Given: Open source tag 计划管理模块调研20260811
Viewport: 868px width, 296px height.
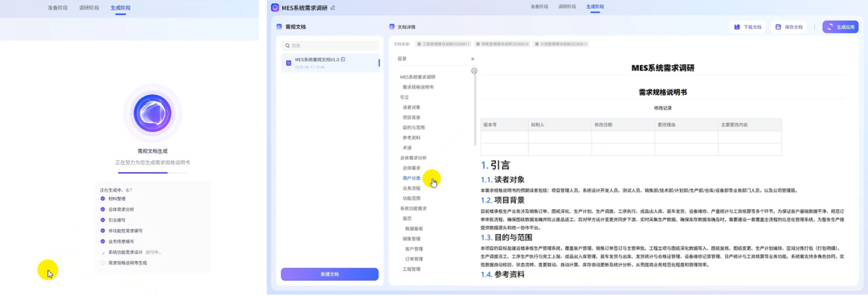Looking at the screenshot, I should pos(561,43).
